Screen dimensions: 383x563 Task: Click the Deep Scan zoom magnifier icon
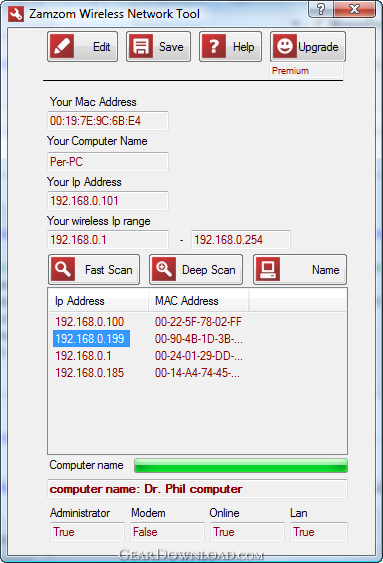164,269
